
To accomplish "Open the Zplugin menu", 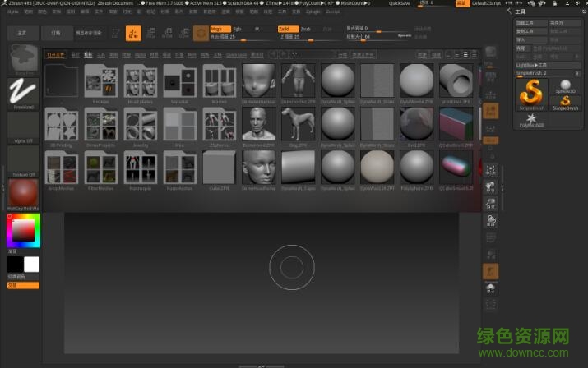I will tap(313, 13).
